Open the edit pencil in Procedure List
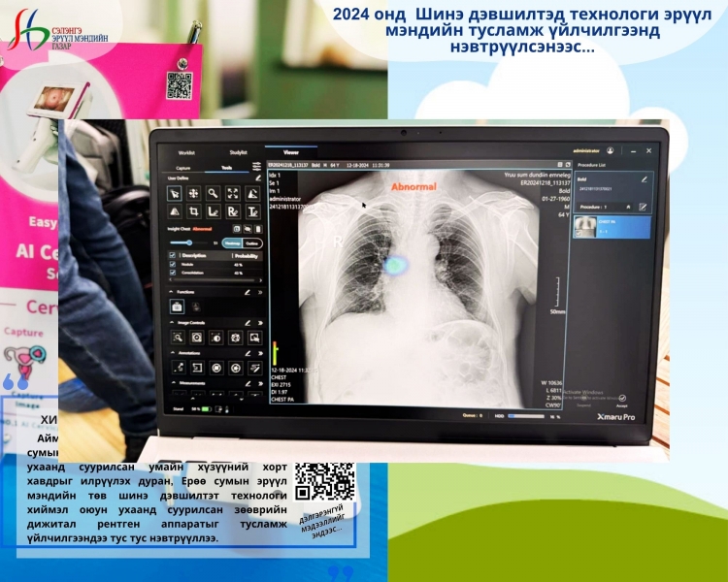Image resolution: width=728 pixels, height=582 pixels. coord(643,179)
